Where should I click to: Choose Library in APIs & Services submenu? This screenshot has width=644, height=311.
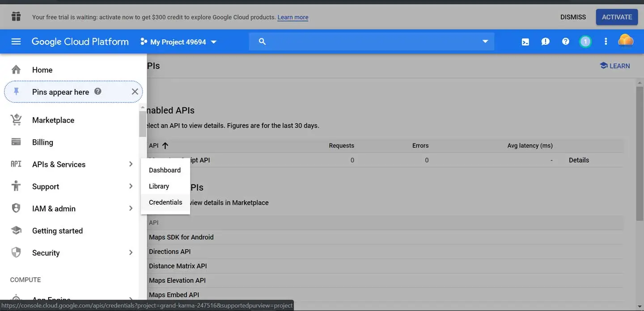[159, 186]
